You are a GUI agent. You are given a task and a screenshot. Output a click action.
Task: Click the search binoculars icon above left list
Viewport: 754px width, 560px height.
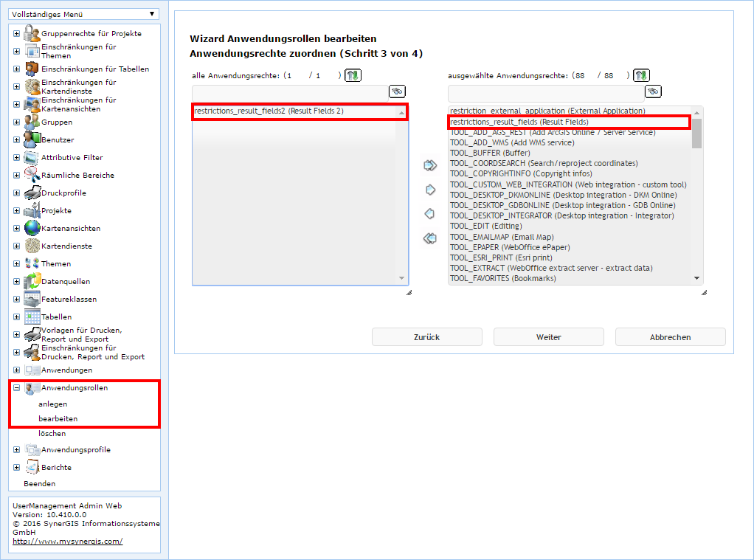click(x=396, y=91)
